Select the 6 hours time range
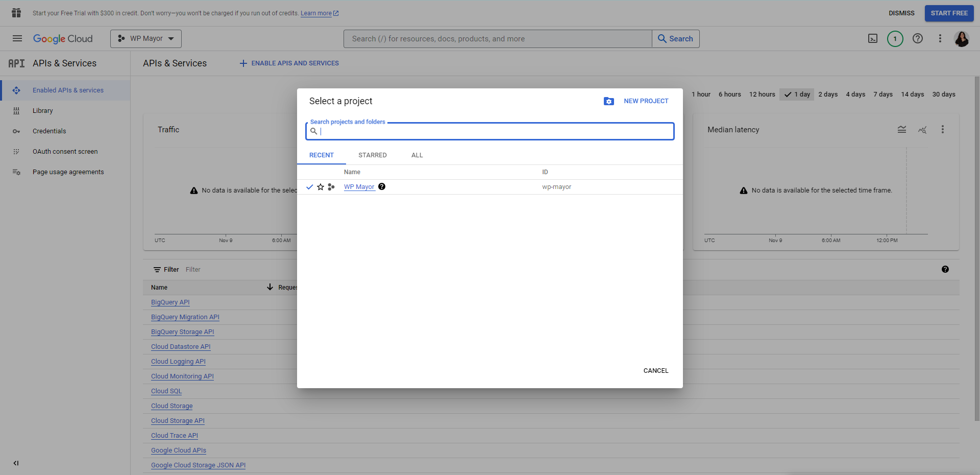This screenshot has height=475, width=980. pos(730,94)
